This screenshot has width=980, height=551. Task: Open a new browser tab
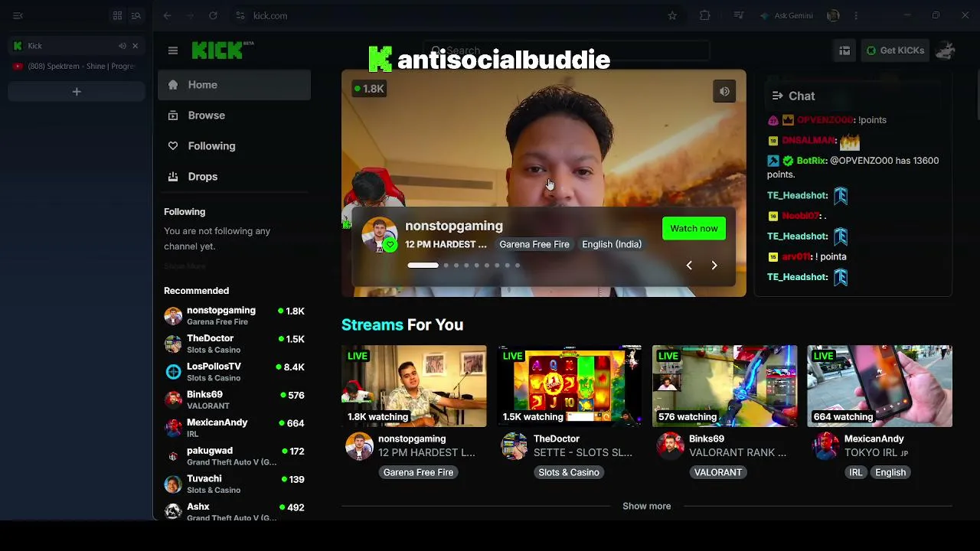[x=77, y=92]
